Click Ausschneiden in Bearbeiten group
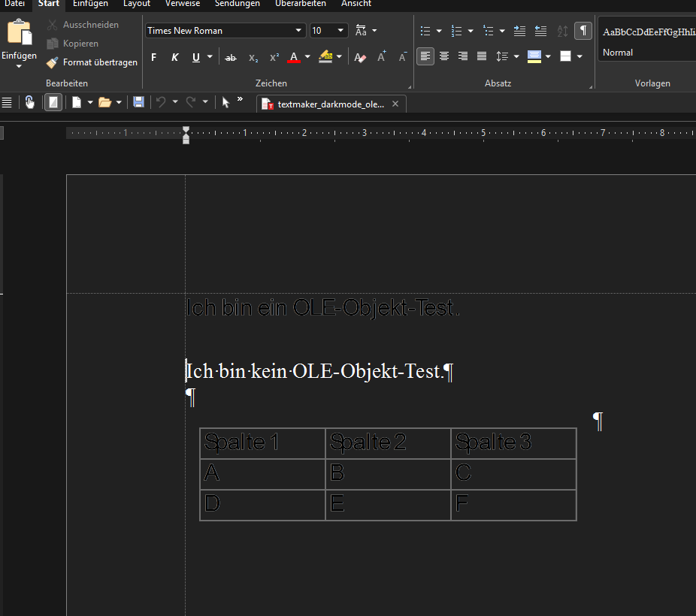696x616 pixels. click(x=83, y=25)
